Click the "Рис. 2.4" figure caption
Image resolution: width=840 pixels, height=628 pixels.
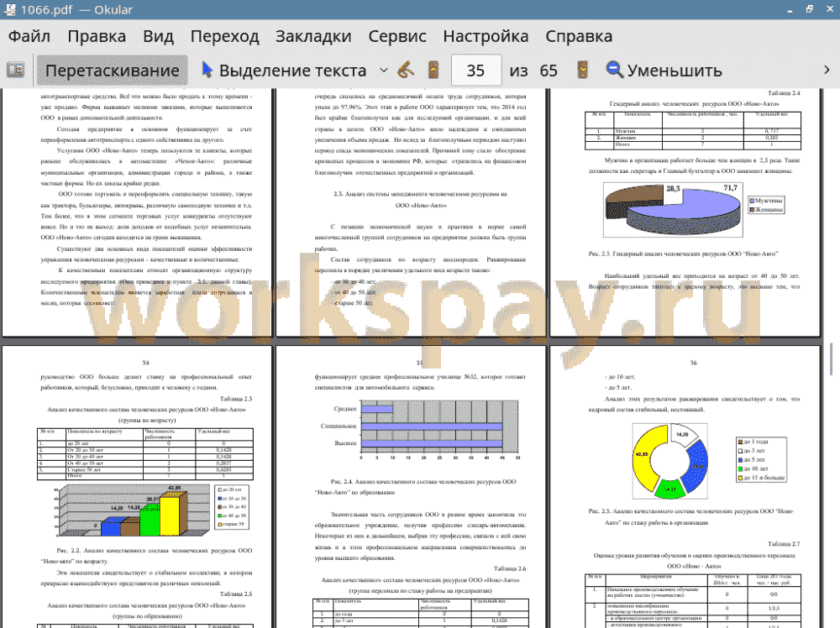point(416,487)
